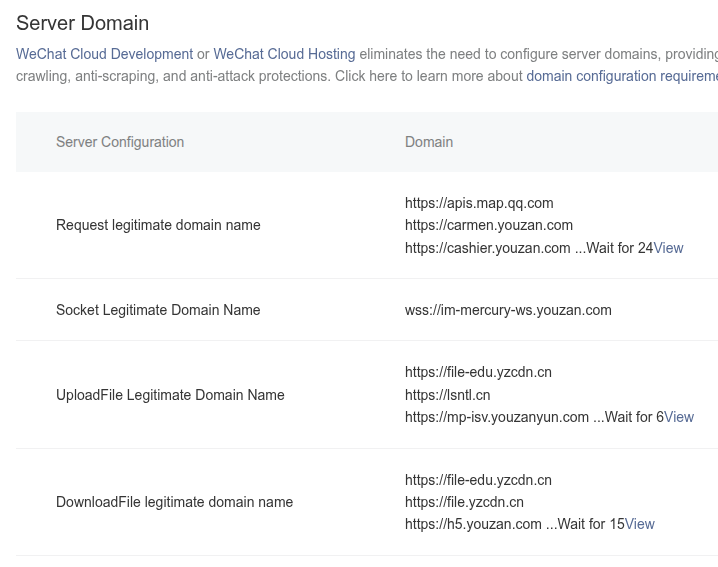The width and height of the screenshot is (718, 567).
Task: Open the WeChat Cloud Development link
Action: (104, 54)
